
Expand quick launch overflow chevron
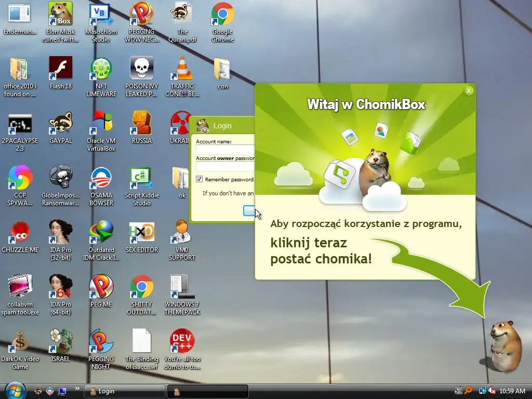[x=77, y=389]
